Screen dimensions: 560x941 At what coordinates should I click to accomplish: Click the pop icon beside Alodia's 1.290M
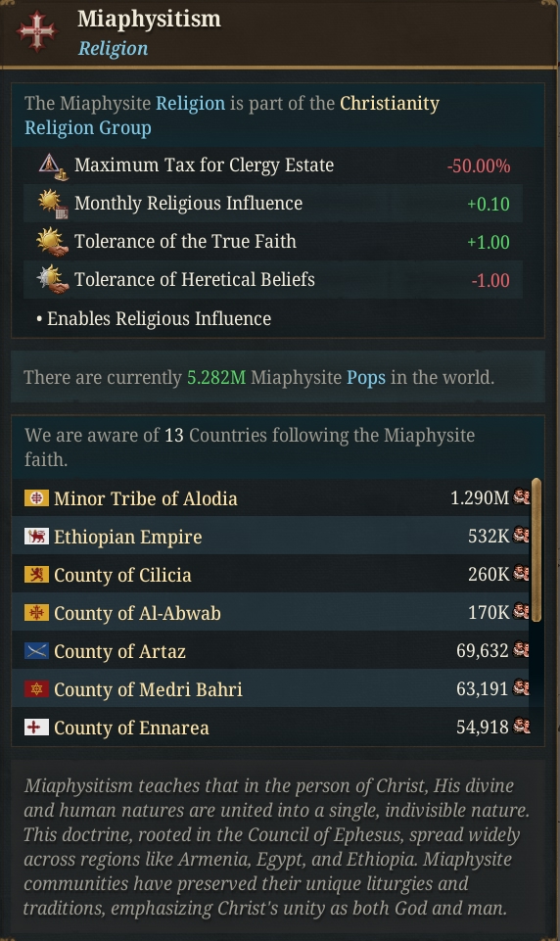click(x=521, y=497)
